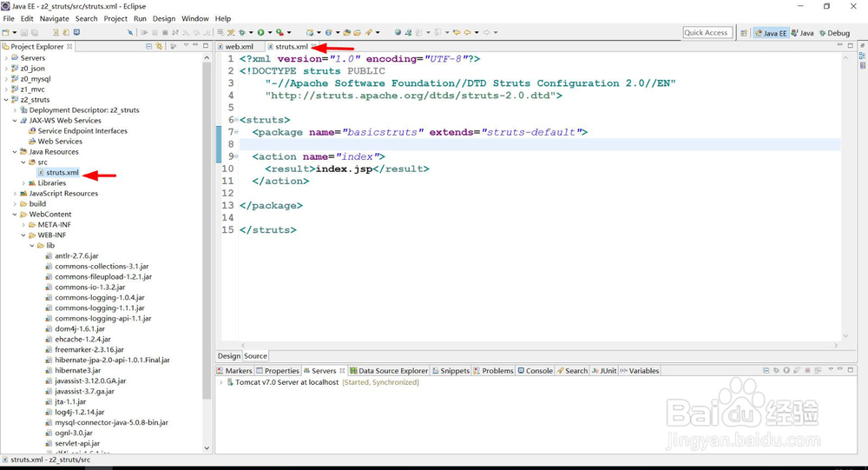Viewport: 868px width, 470px height.
Task: Click the Open Perspective icon
Action: [x=744, y=33]
